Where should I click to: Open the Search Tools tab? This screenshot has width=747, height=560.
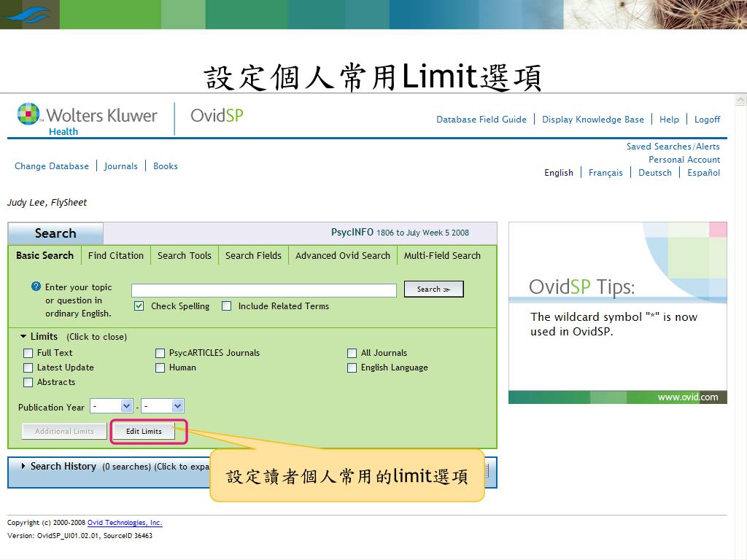(x=185, y=255)
